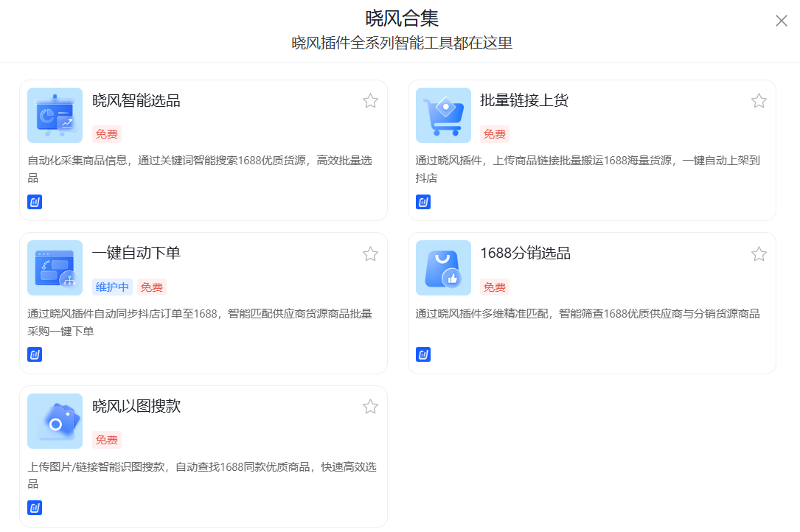
Task: Open the 晓风智能选品 tool icon
Action: [x=55, y=115]
